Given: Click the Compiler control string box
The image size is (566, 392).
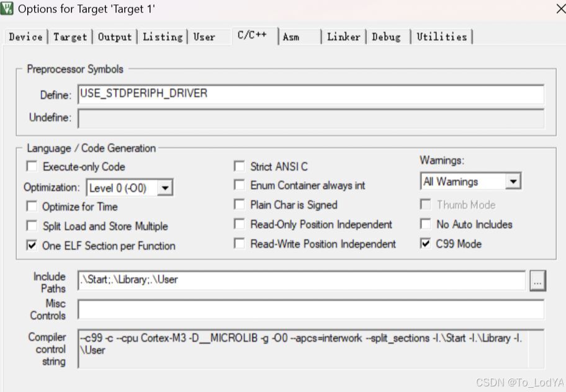Looking at the screenshot, I should pyautogui.click(x=311, y=349).
